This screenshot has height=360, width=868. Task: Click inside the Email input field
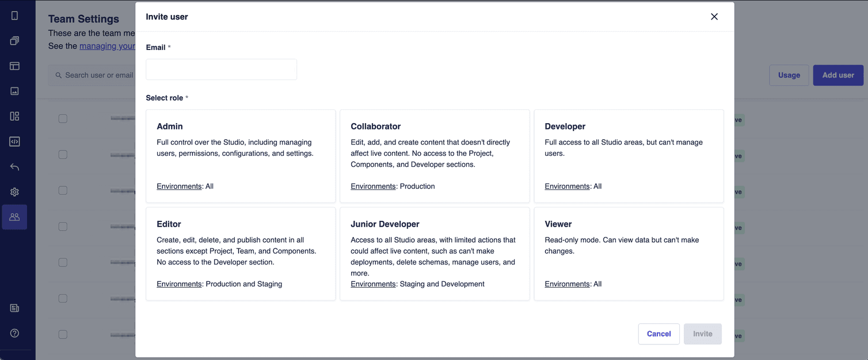coord(221,69)
